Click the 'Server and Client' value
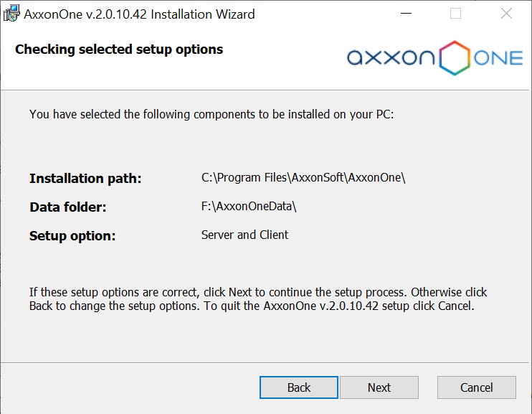Screen dimensions: 532x414 click(x=245, y=235)
